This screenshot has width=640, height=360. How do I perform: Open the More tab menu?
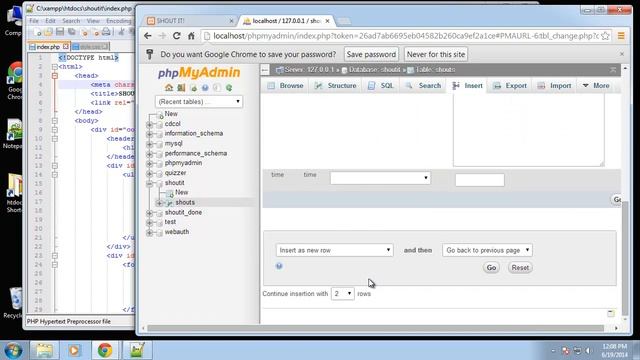tap(596, 86)
